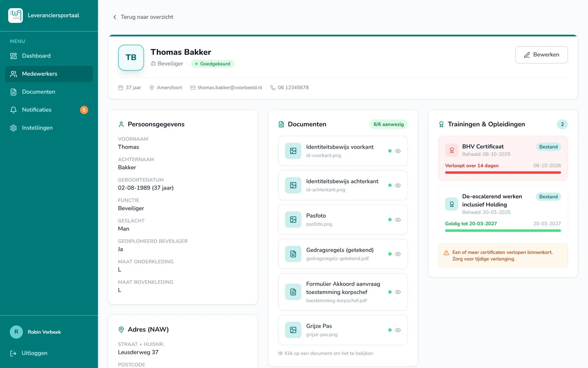
Task: Click eye icon for Gedragsregels (getekend)
Action: click(x=398, y=254)
